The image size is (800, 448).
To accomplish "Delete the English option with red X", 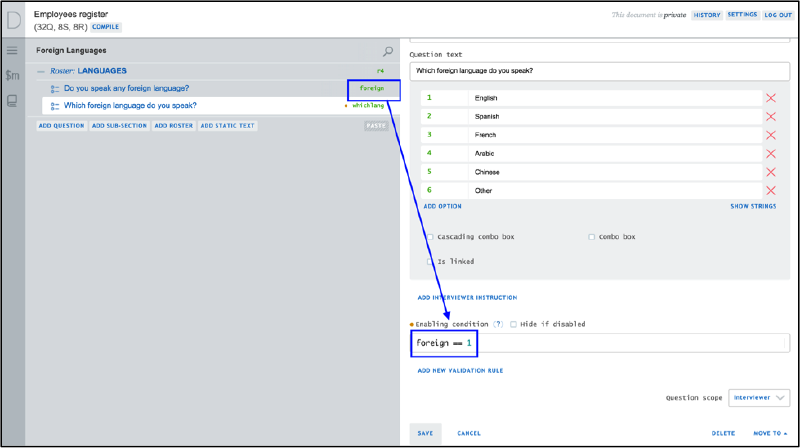I will (770, 98).
